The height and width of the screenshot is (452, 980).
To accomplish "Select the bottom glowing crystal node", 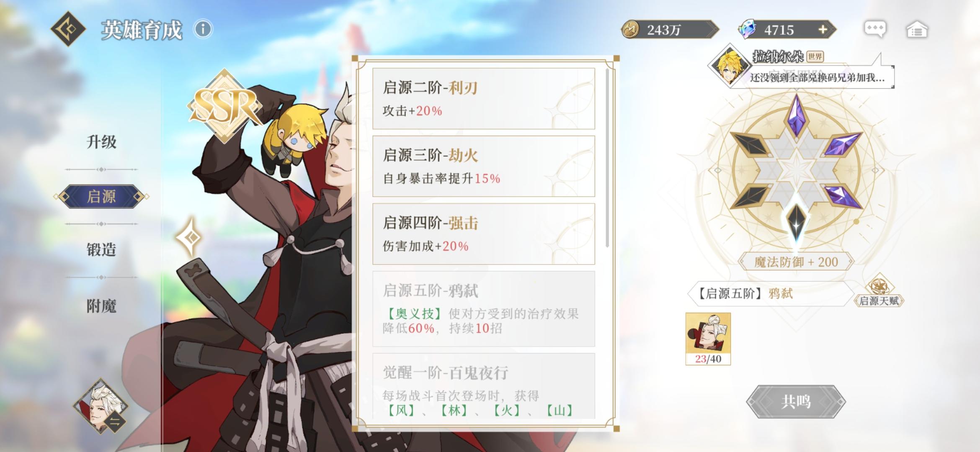I will (796, 223).
